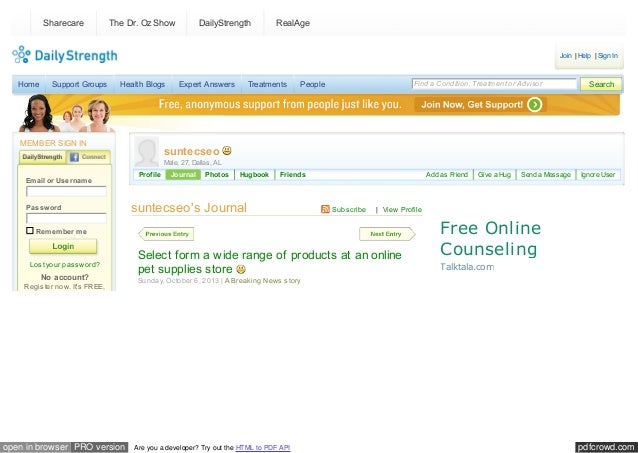This screenshot has width=638, height=453.
Task: Open the Sharecare top link
Action: click(63, 23)
